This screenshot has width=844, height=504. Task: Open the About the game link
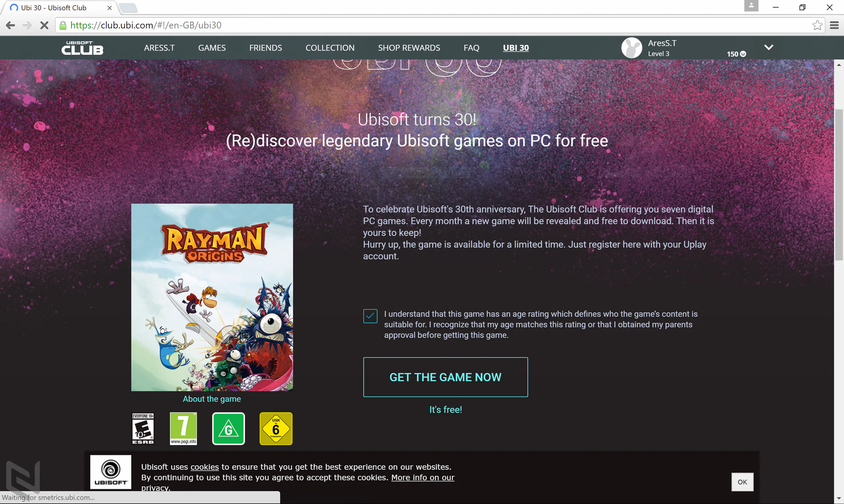coord(212,399)
